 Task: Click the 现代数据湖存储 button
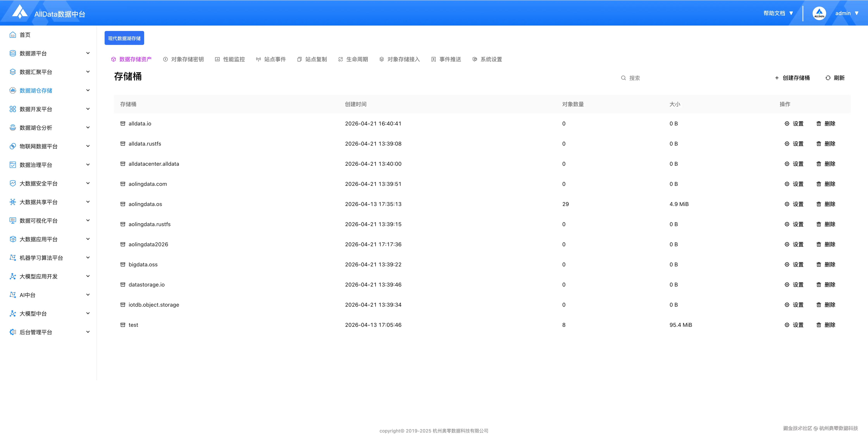(x=124, y=38)
